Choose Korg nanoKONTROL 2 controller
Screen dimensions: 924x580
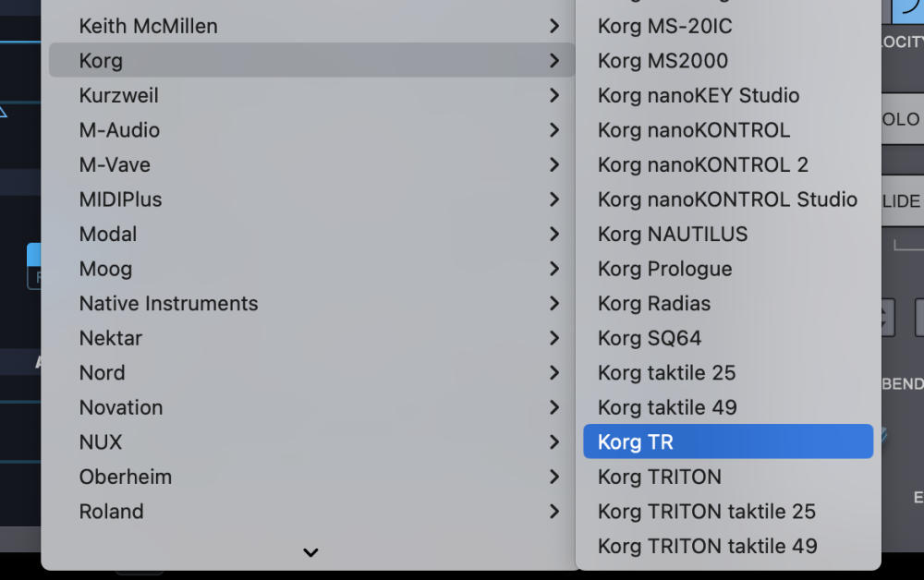(x=702, y=164)
